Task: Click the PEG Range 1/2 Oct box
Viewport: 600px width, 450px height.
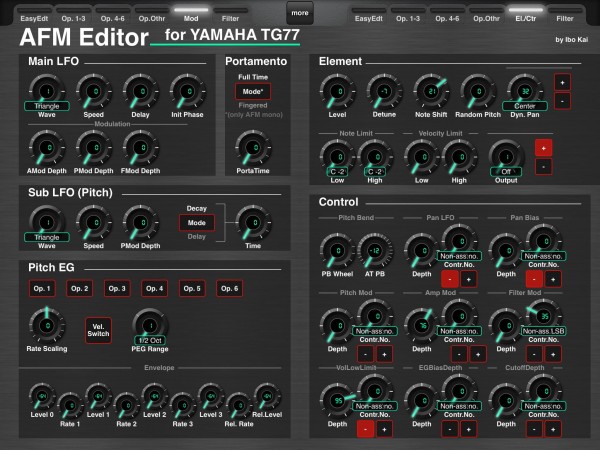Action: [150, 340]
